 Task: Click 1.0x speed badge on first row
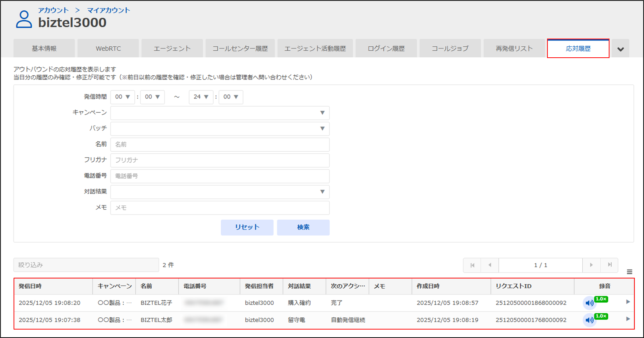(601, 299)
